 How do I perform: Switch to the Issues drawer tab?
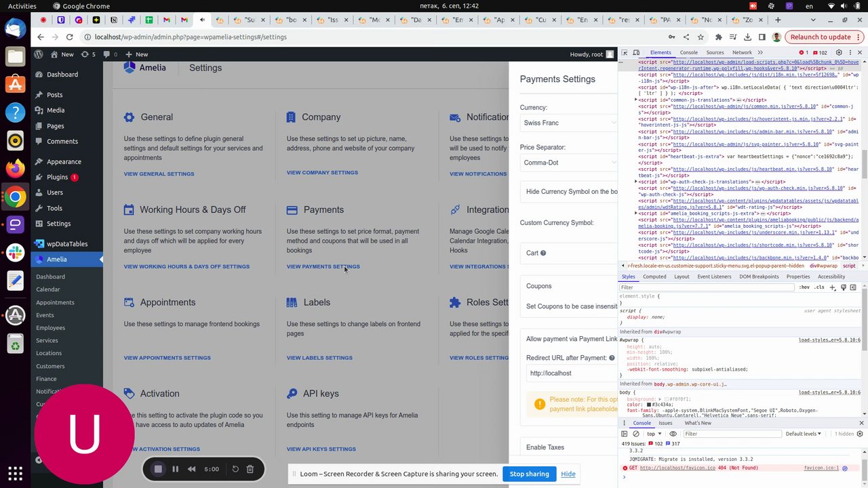[665, 423]
